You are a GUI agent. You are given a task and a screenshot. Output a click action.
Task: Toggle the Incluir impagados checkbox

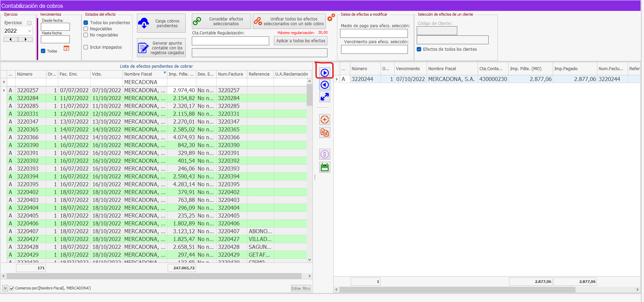coord(86,47)
